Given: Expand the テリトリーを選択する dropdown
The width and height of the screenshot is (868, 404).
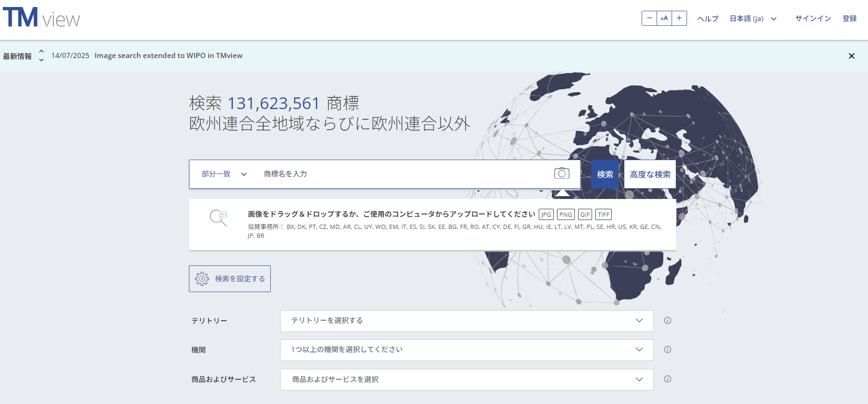Looking at the screenshot, I should coord(467,321).
